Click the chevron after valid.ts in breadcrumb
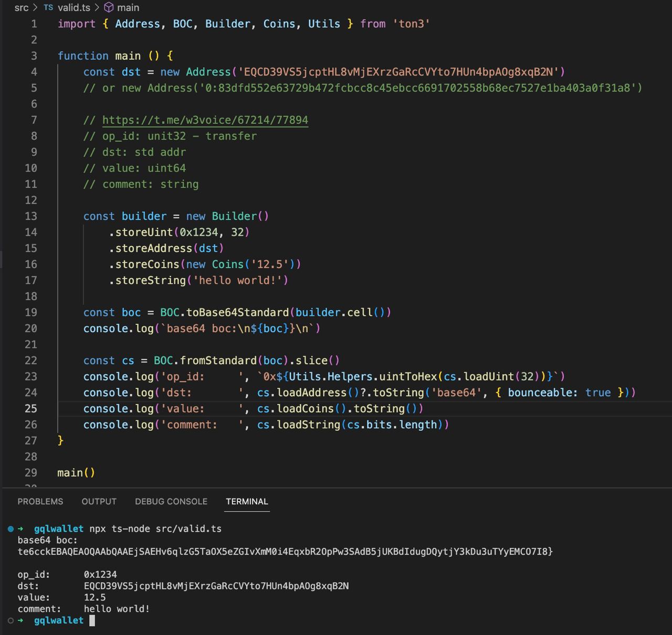 tap(97, 7)
